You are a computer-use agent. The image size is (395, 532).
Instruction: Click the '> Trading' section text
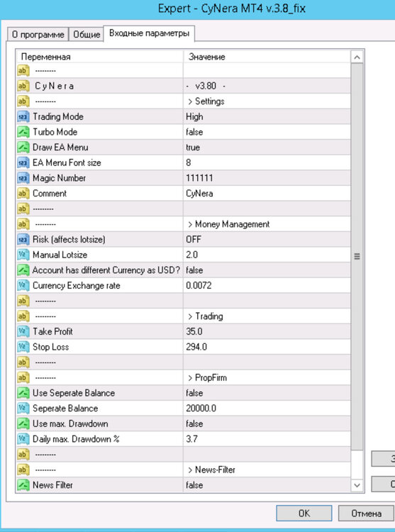[x=205, y=316]
